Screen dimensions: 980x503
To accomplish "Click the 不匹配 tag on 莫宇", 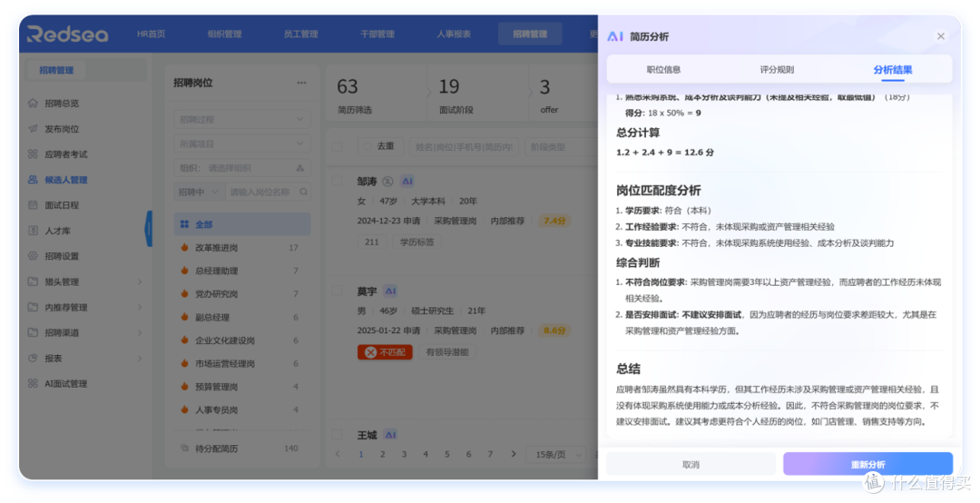I will 385,352.
